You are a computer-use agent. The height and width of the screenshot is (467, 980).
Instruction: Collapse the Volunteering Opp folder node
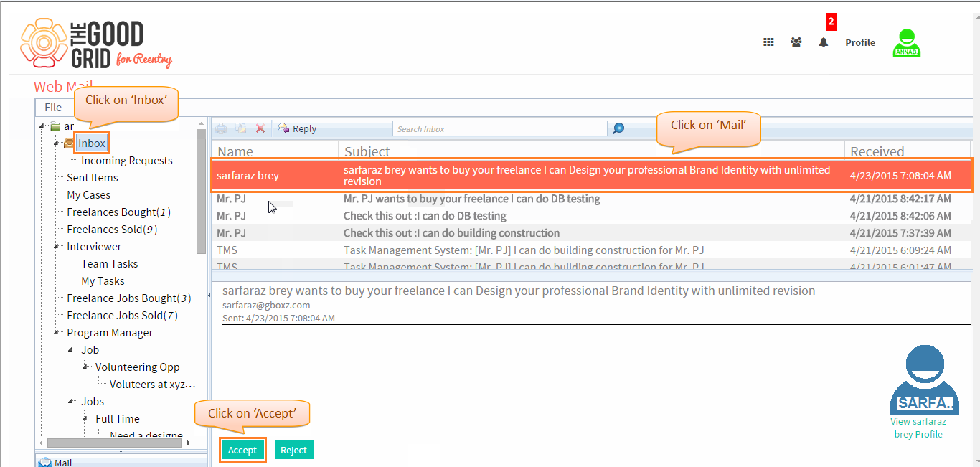coord(86,367)
